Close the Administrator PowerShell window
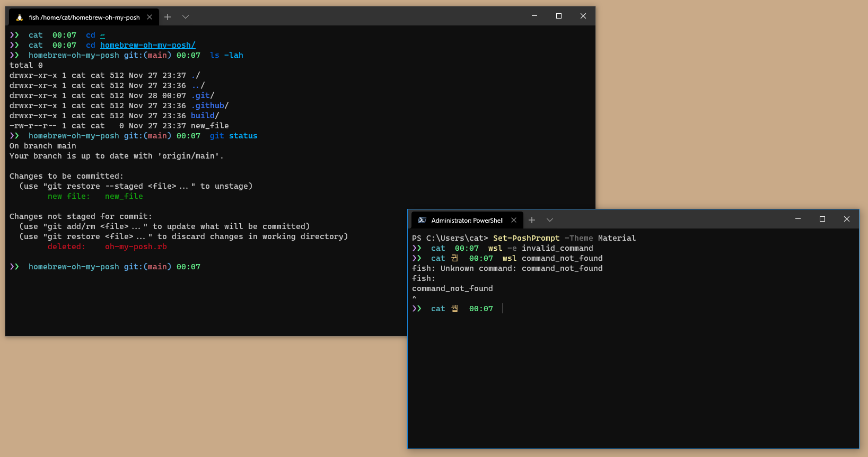The height and width of the screenshot is (457, 868). pos(847,219)
